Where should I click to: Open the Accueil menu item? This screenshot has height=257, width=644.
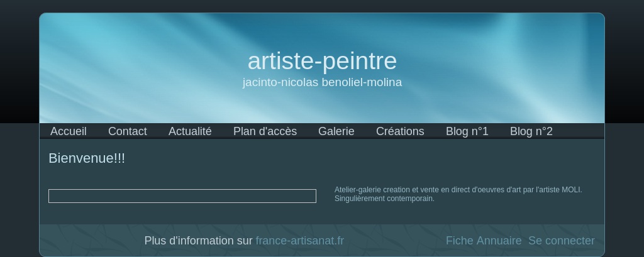pyautogui.click(x=68, y=131)
